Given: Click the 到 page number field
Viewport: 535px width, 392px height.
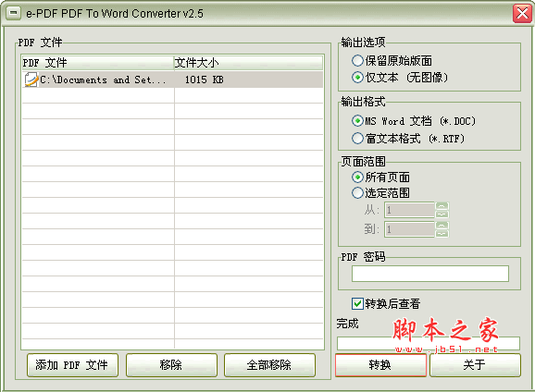Looking at the screenshot, I should (x=409, y=229).
